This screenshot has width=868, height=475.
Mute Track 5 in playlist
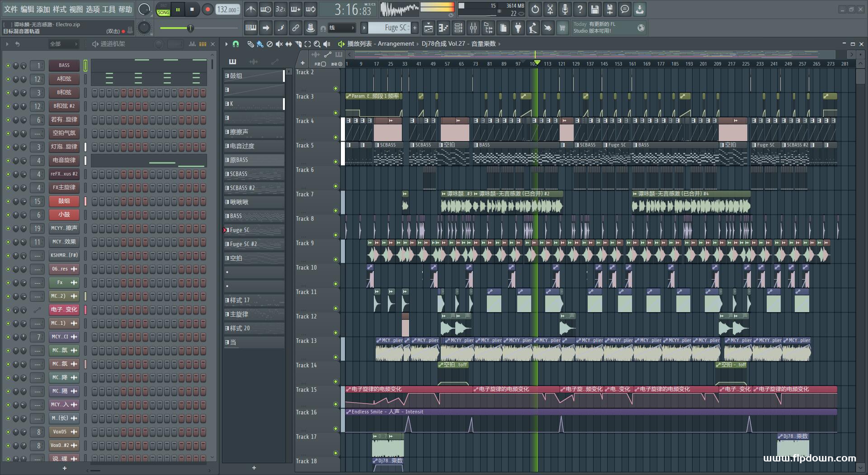click(x=335, y=161)
